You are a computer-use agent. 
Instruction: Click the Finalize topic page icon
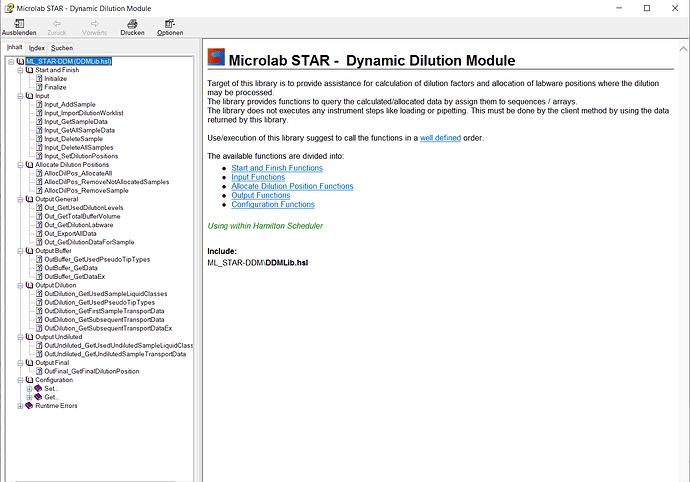tap(39, 87)
